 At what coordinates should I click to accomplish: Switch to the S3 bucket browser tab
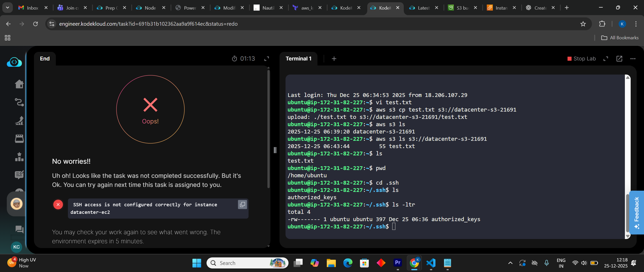pos(462,8)
